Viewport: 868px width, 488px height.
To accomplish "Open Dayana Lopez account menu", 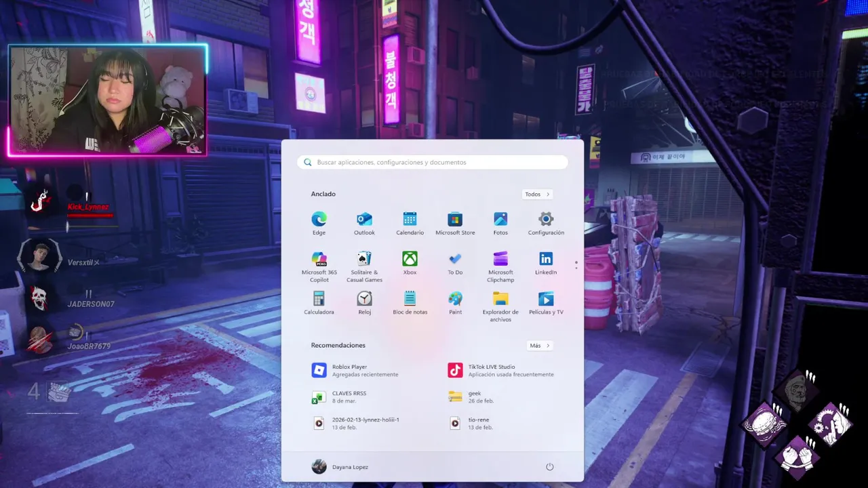I will (x=340, y=467).
